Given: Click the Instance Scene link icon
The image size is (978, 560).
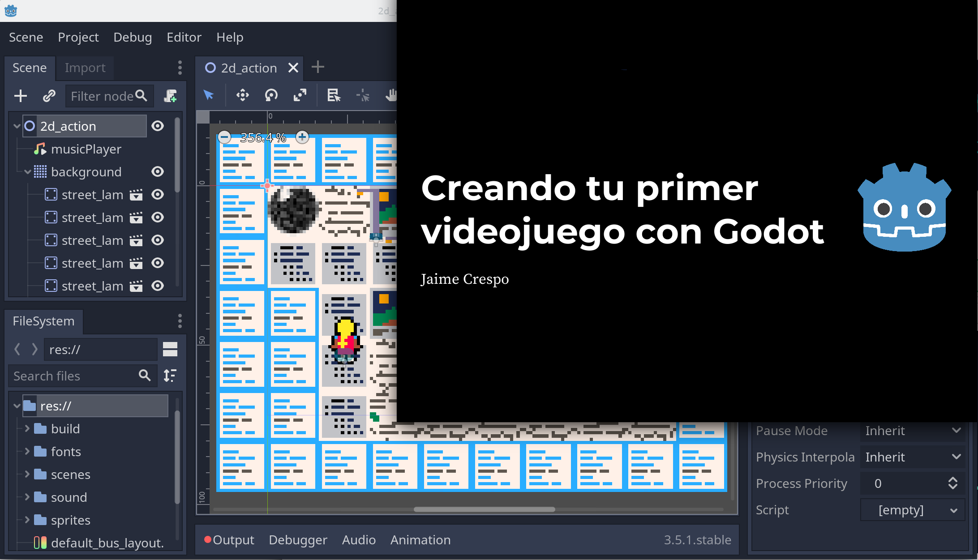Looking at the screenshot, I should (x=49, y=96).
